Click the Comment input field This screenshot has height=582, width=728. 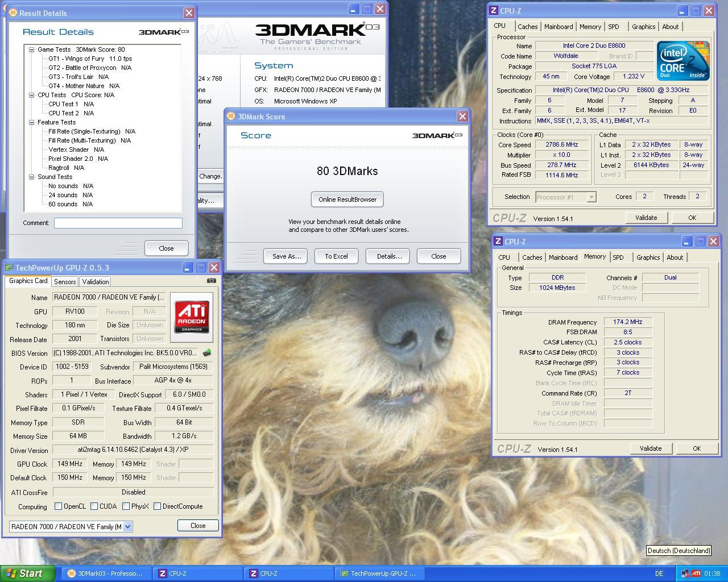tap(118, 223)
